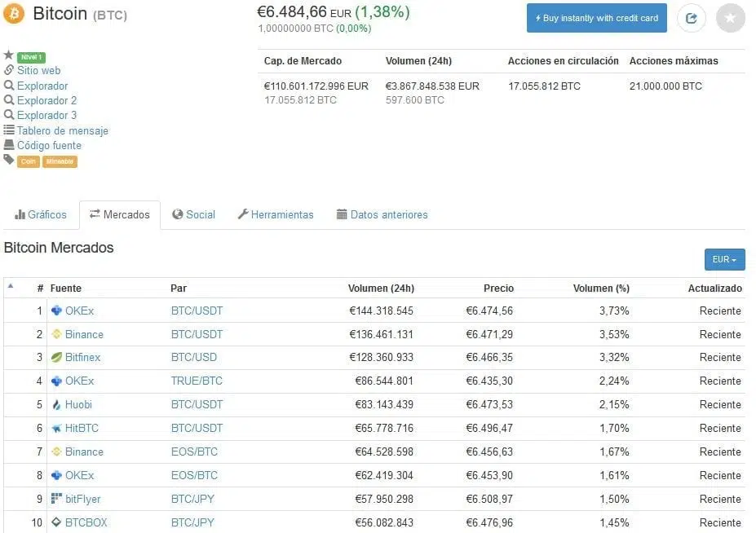Click max supply 21.000.000 BTC
This screenshot has height=533, width=756.
click(665, 86)
